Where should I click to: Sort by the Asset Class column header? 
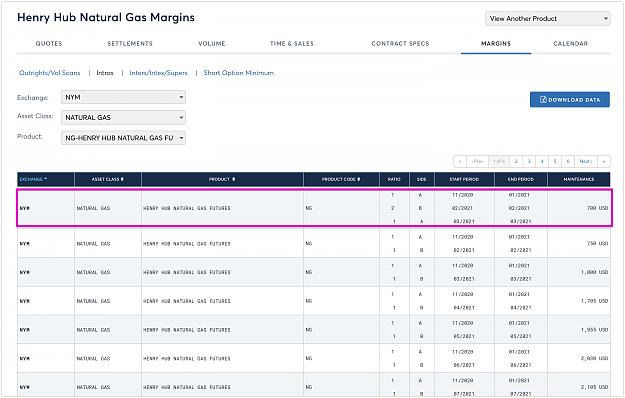click(108, 179)
